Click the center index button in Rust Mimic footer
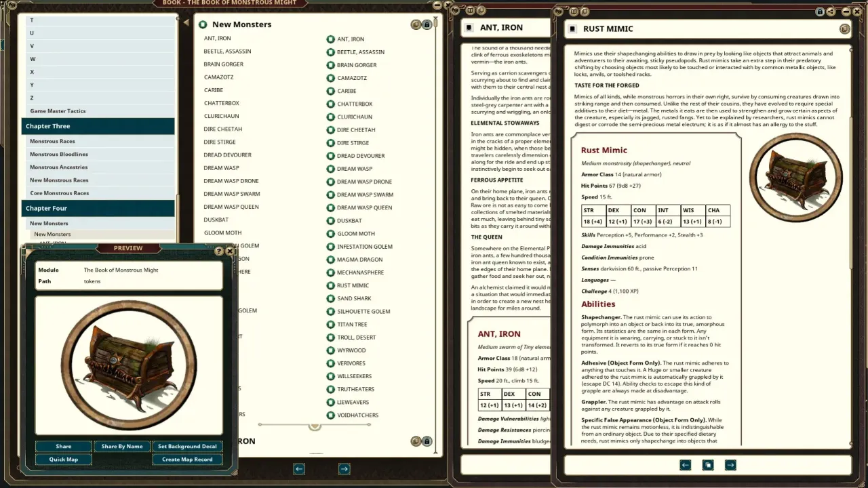 [x=708, y=465]
